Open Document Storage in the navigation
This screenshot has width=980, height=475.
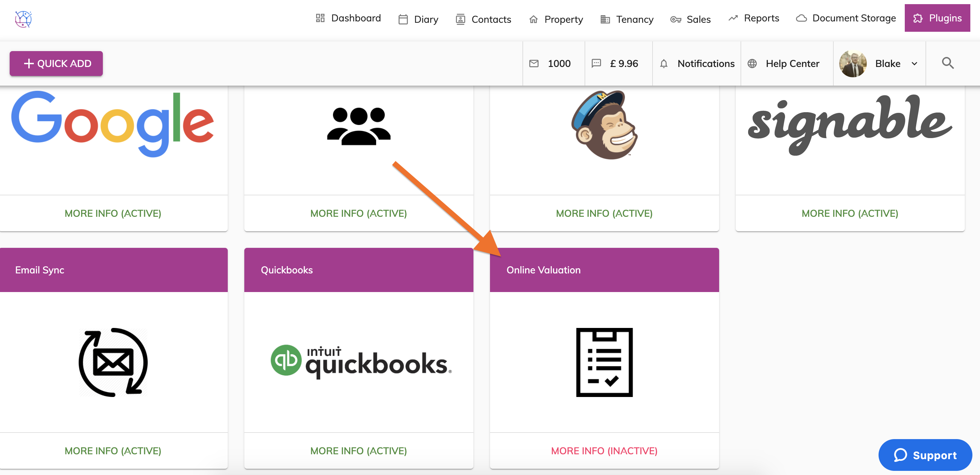(846, 18)
